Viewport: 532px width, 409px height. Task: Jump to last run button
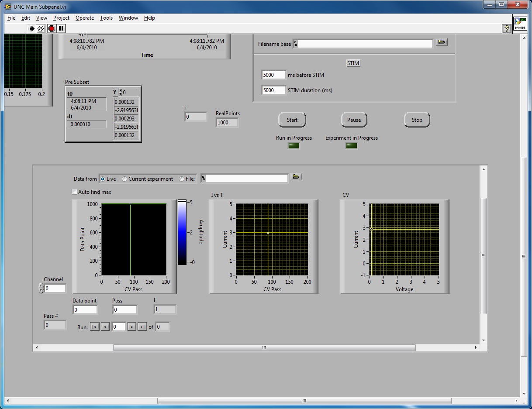coord(142,327)
